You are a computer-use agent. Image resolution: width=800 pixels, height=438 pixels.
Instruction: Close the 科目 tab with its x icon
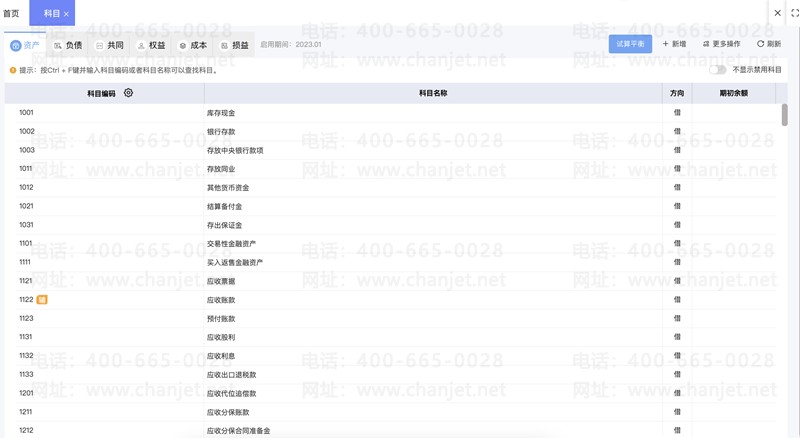[66, 14]
